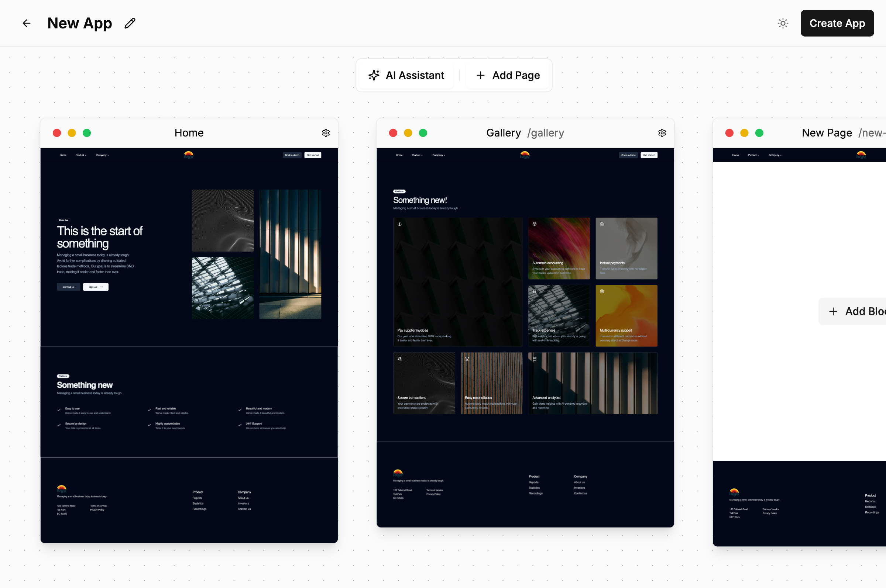Screen dimensions: 886x588
Task: Click the sunset logo in Home page header
Action: [x=188, y=155]
